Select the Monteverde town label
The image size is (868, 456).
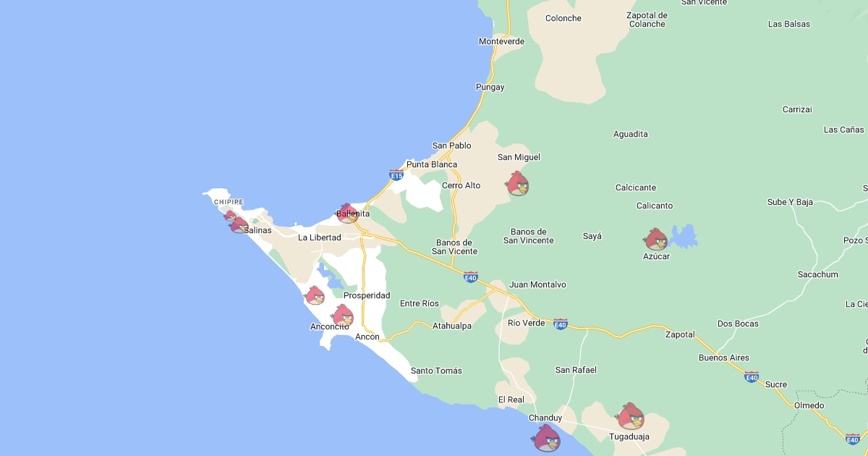click(x=501, y=42)
